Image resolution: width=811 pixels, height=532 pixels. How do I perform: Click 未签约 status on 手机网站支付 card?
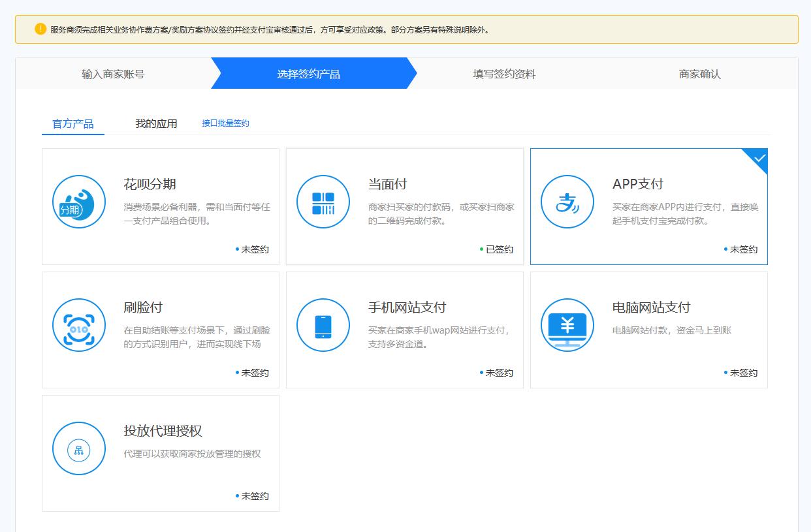(496, 373)
